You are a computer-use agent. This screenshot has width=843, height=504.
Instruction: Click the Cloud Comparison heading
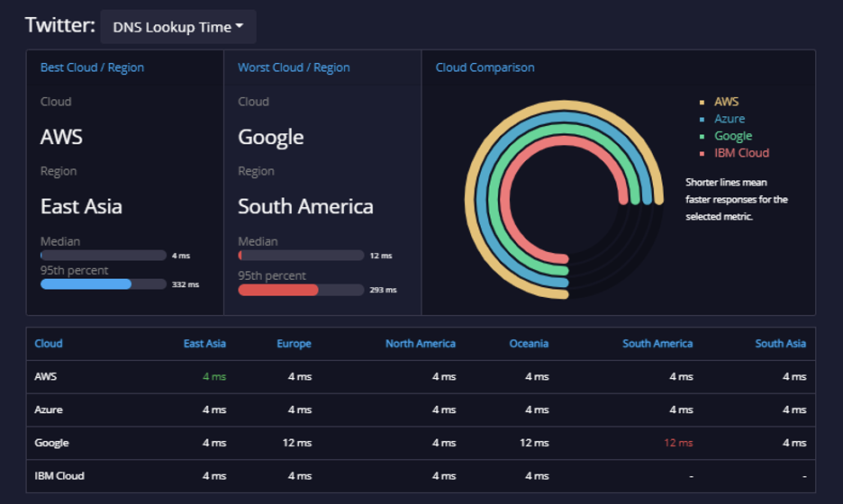(485, 67)
